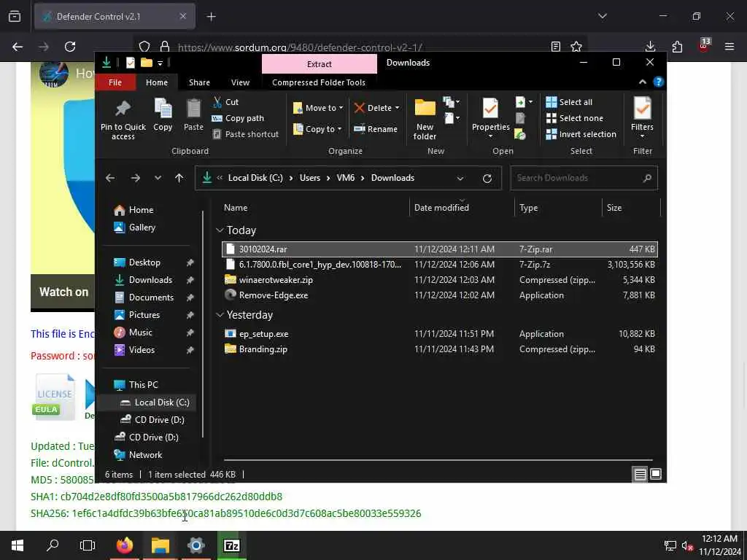
Task: Navigate forward in File Explorer
Action: (136, 178)
